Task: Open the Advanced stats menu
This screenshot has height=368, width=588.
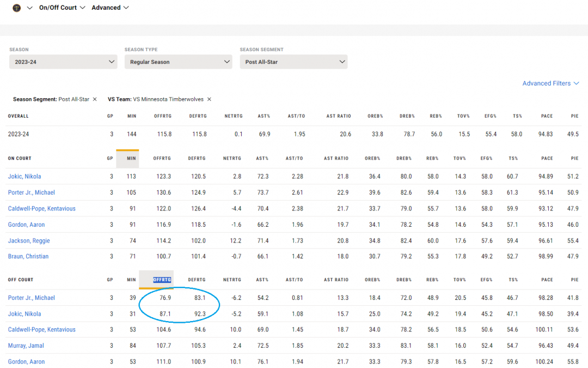Action: [x=110, y=8]
